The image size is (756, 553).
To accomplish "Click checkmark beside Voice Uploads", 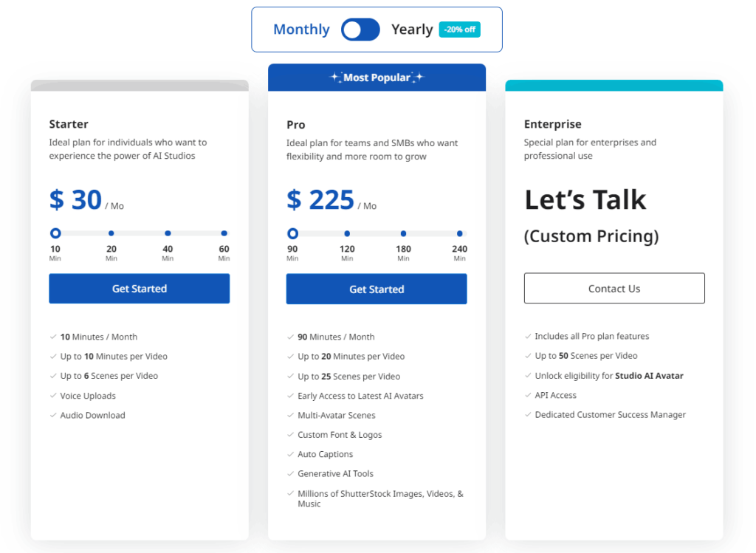I will (53, 396).
